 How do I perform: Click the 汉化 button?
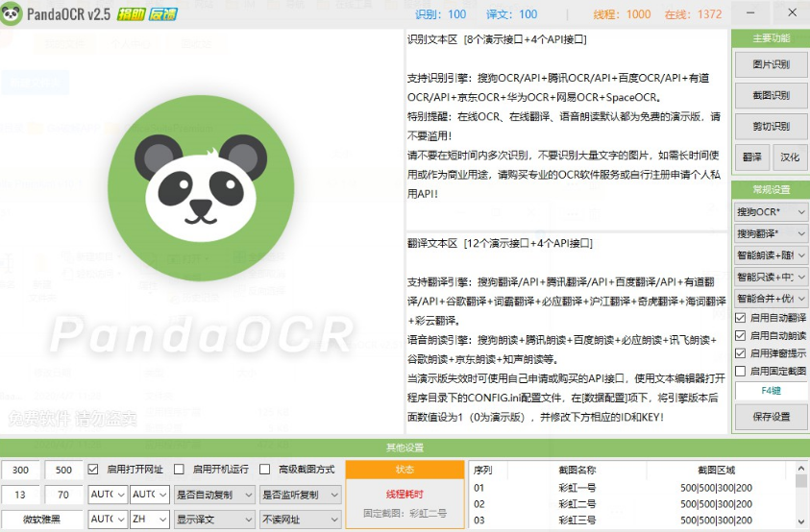pos(790,157)
